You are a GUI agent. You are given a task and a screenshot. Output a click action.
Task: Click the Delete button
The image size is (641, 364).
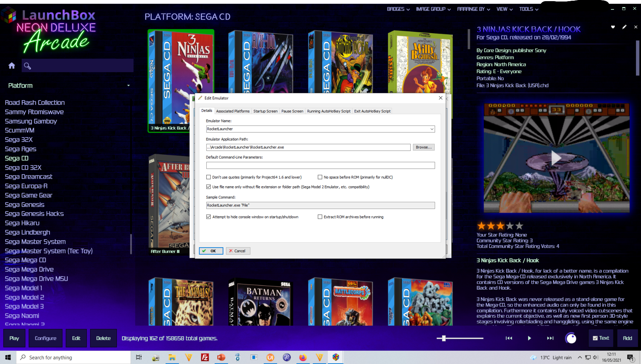103,338
